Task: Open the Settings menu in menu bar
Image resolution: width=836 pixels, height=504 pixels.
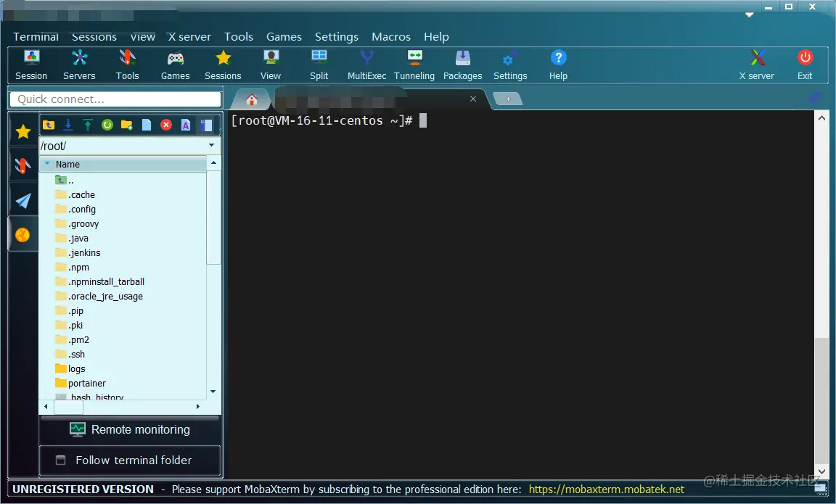Action: click(x=337, y=37)
